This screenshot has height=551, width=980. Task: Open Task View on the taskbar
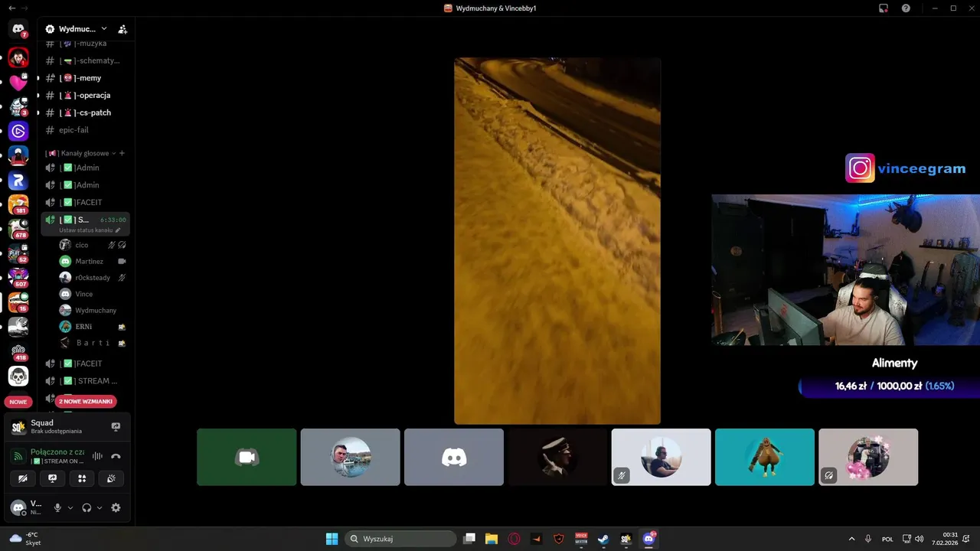[x=469, y=539]
